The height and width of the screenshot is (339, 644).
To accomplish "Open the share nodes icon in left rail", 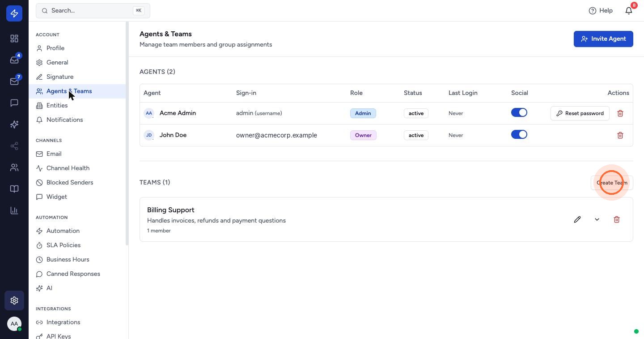I will coord(14,146).
